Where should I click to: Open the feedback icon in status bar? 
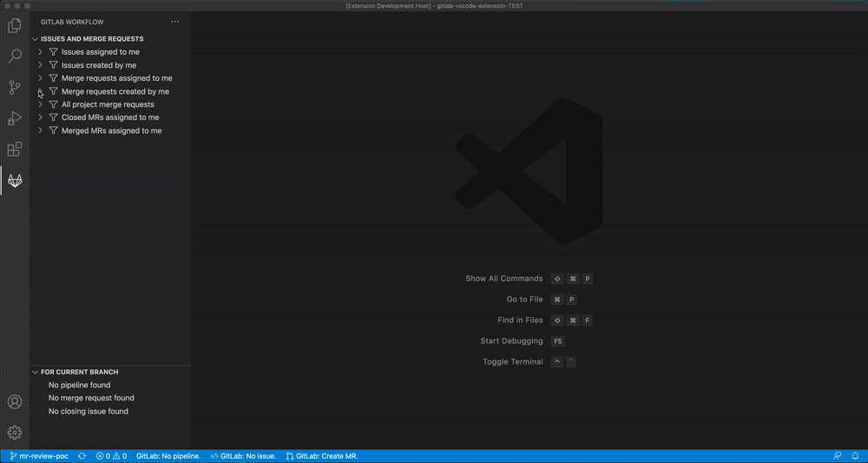837,456
